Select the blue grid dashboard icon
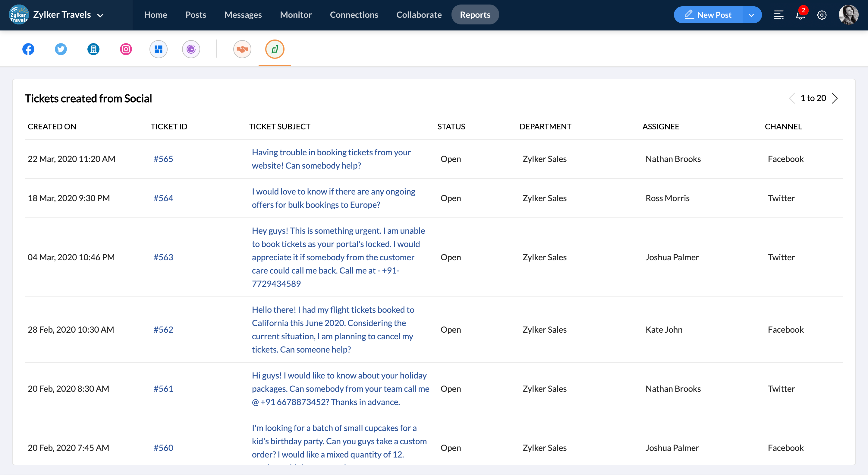Image resolution: width=868 pixels, height=475 pixels. coord(158,49)
